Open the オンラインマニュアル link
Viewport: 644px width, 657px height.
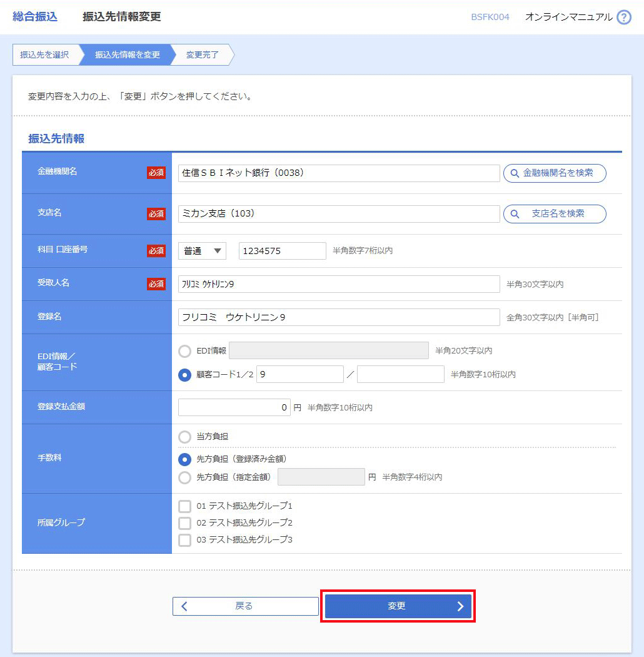click(x=568, y=17)
